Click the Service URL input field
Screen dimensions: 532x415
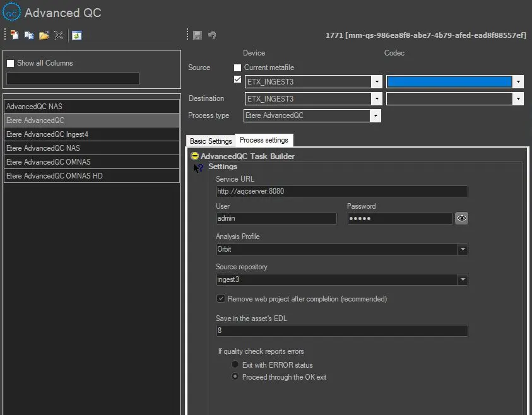(341, 191)
